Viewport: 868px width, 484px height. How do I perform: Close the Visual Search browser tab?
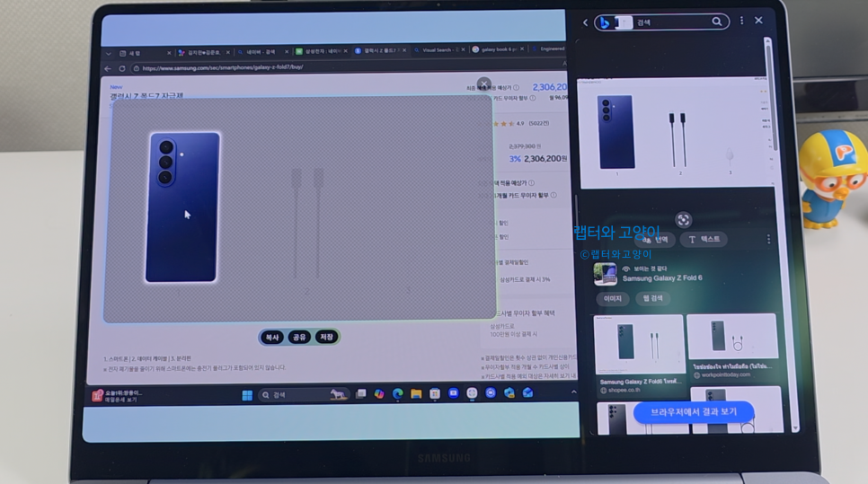click(x=463, y=49)
